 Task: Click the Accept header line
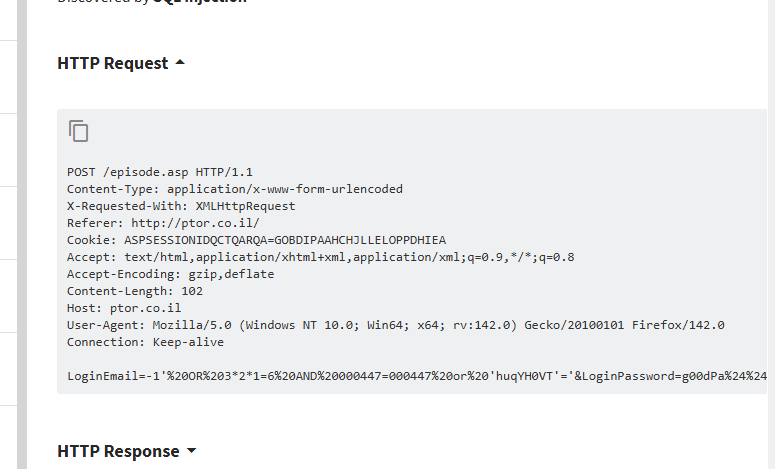321,257
